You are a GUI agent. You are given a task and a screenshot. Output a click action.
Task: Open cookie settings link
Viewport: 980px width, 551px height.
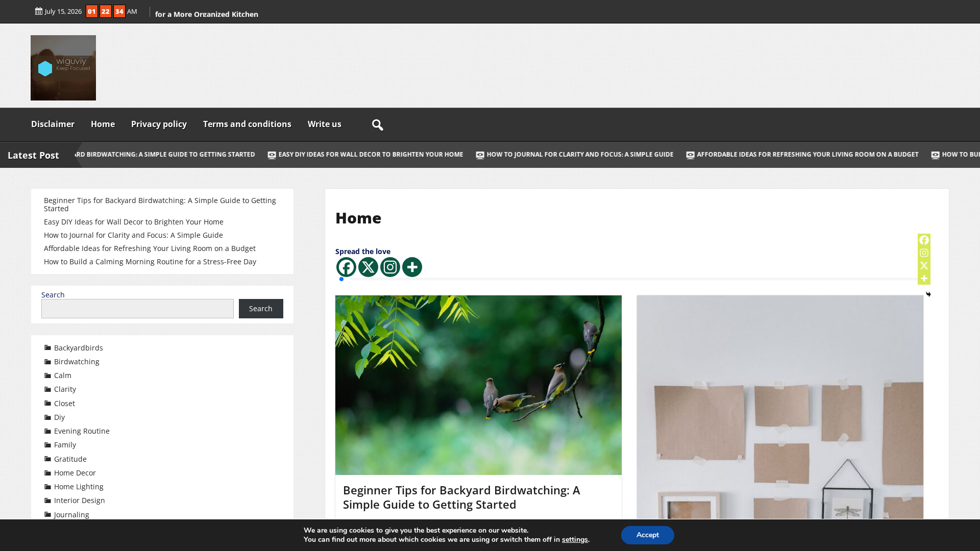tap(575, 540)
